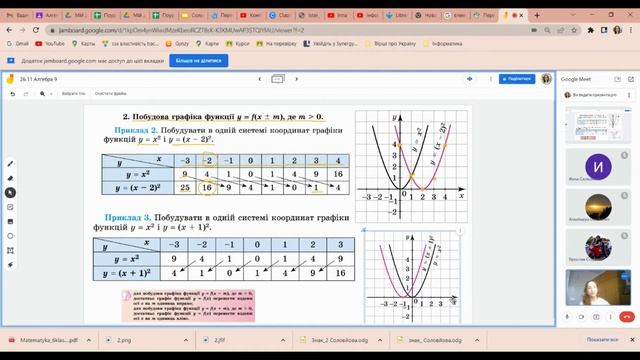Open a new browser tab
The height and width of the screenshot is (360, 640).
(537, 16)
